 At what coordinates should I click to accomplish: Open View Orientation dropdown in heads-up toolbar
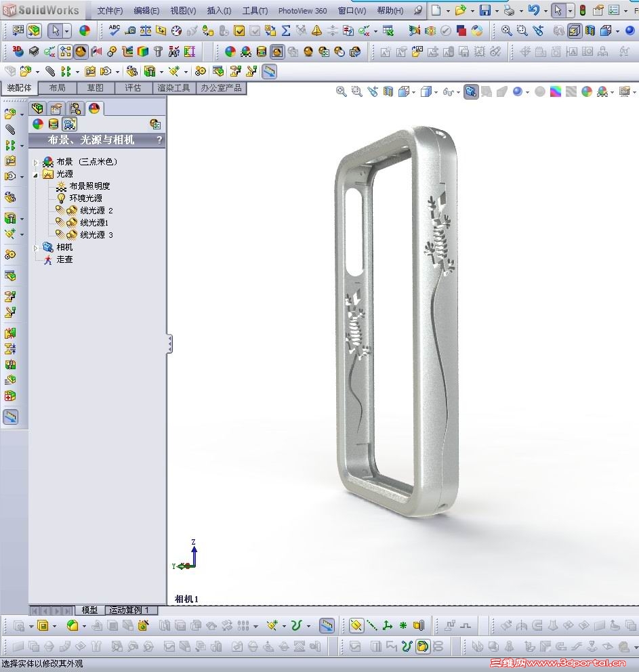413,91
